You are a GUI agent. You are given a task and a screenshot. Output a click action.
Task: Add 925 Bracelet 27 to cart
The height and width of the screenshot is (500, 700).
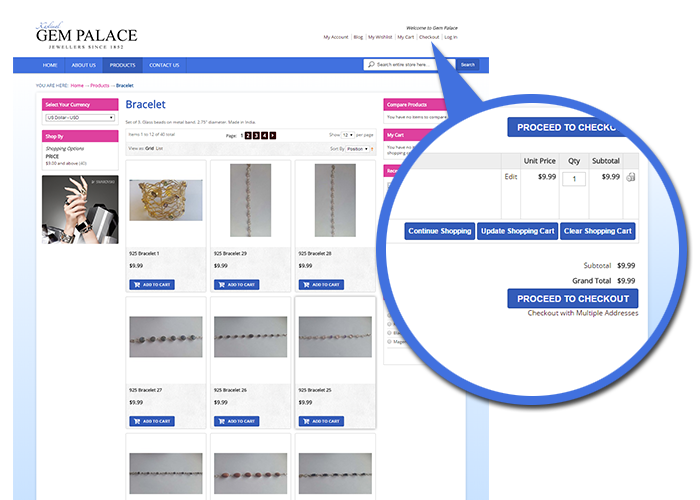tap(152, 421)
